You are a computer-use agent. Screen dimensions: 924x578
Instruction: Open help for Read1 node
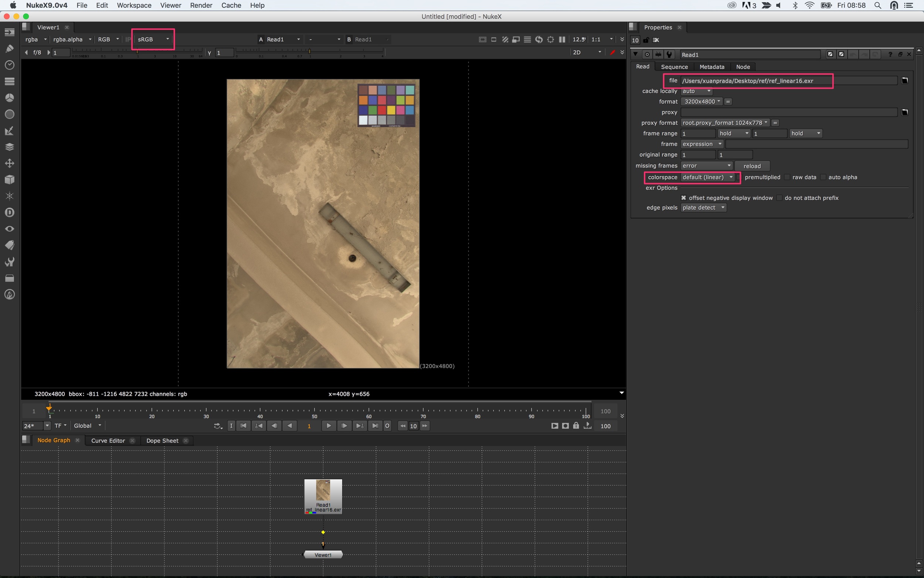click(x=890, y=54)
